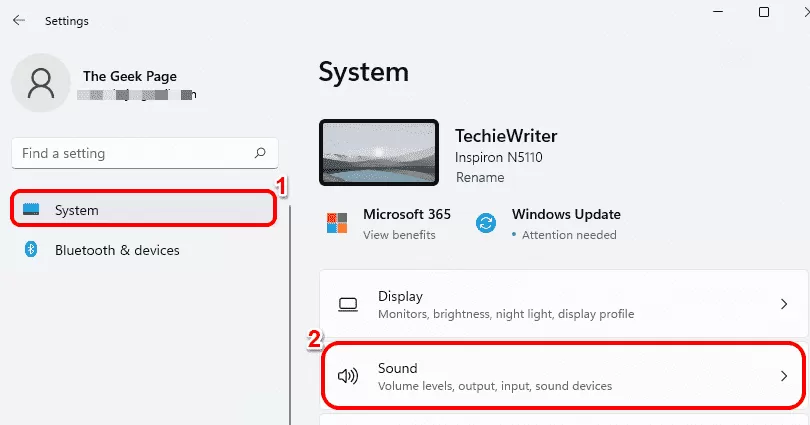Screen dimensions: 810x425
Task: Expand the Display settings chevron
Action: pos(784,304)
